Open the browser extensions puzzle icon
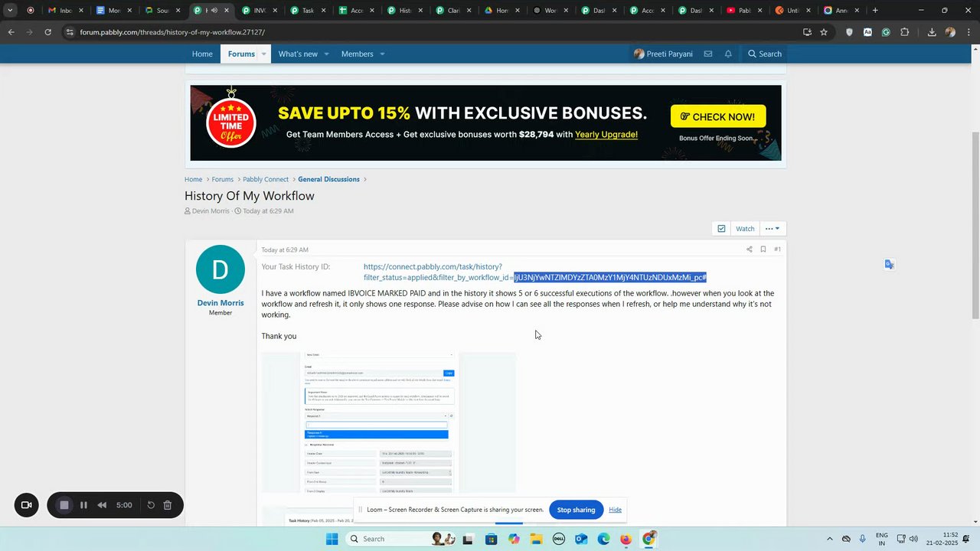Image resolution: width=980 pixels, height=551 pixels. click(905, 32)
